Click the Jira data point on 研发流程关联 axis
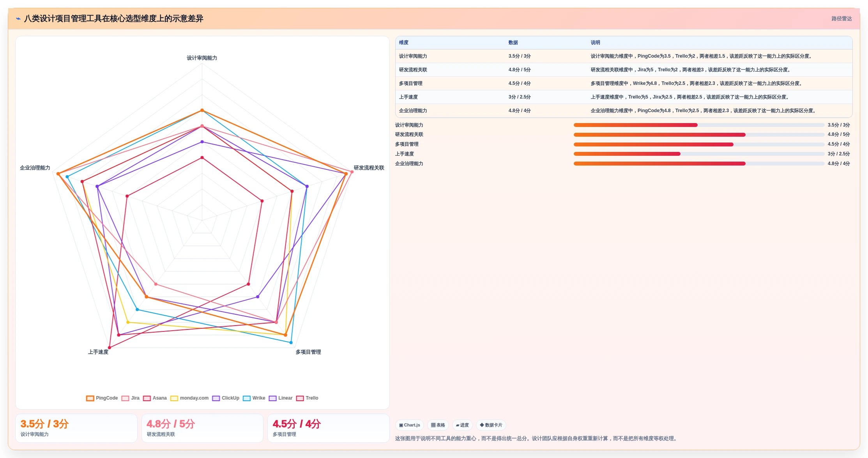Viewport: 868px width, 458px height. point(352,172)
